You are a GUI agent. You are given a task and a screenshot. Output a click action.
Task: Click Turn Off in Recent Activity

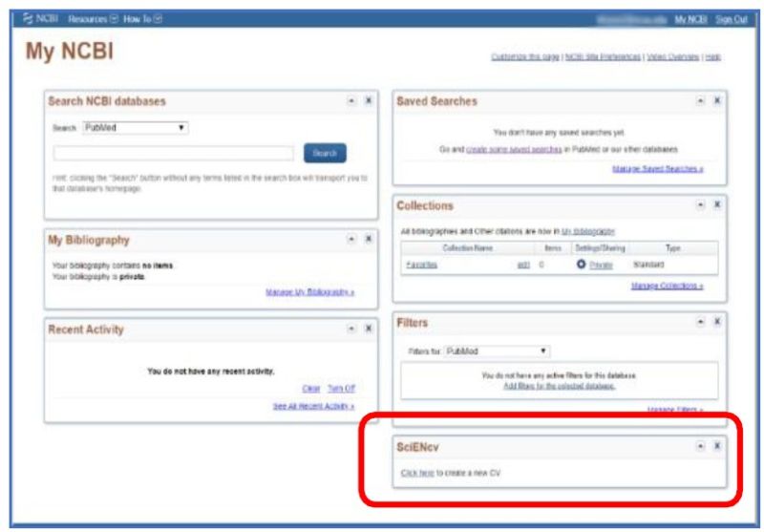point(341,389)
